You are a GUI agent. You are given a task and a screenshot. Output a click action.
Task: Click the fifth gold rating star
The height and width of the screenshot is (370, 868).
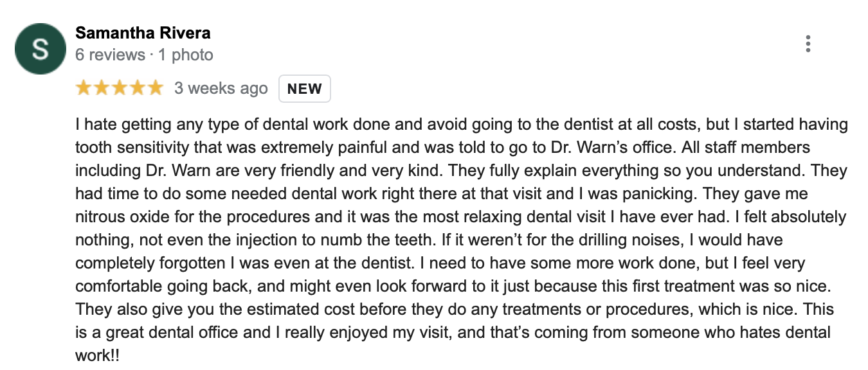[155, 89]
